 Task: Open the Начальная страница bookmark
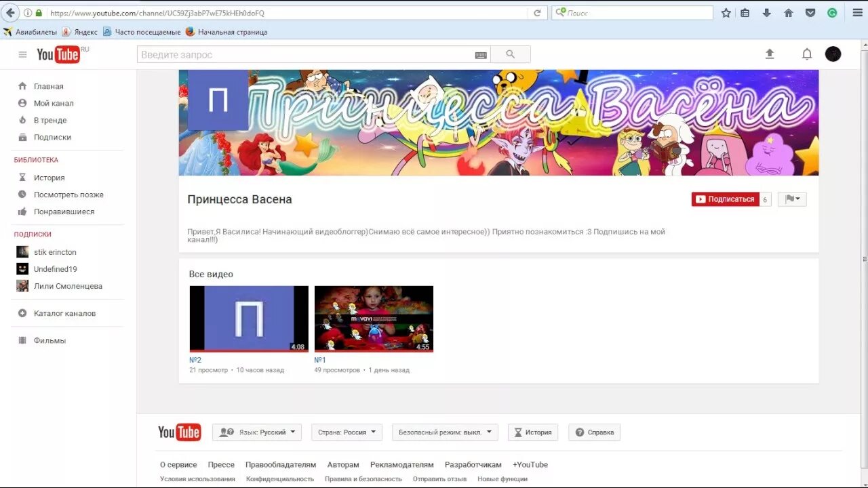coord(226,32)
